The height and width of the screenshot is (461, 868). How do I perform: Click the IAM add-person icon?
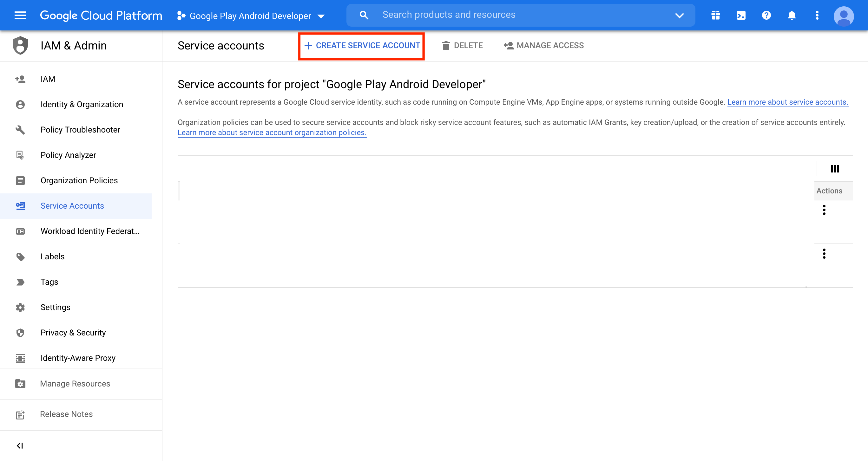coord(20,79)
